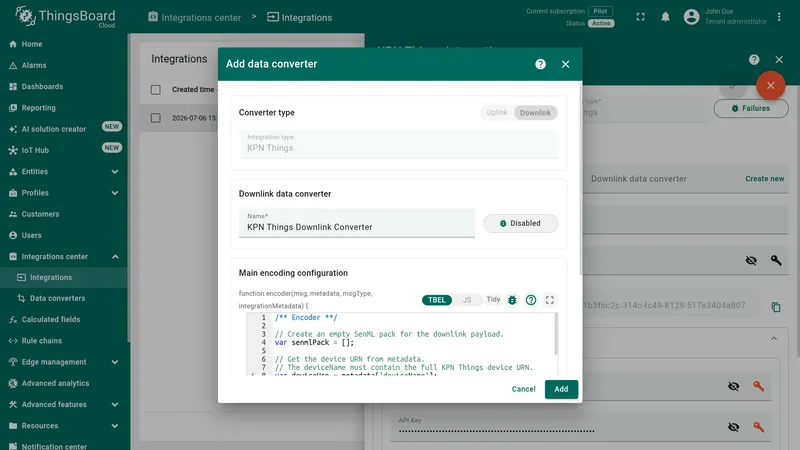
Task: Expand code editor to fullscreen
Action: pos(549,300)
